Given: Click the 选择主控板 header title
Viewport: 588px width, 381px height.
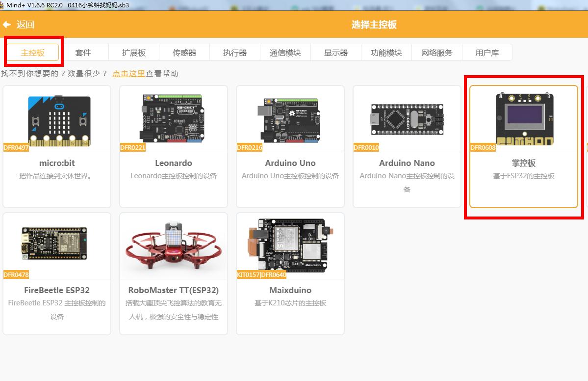Looking at the screenshot, I should click(x=374, y=25).
